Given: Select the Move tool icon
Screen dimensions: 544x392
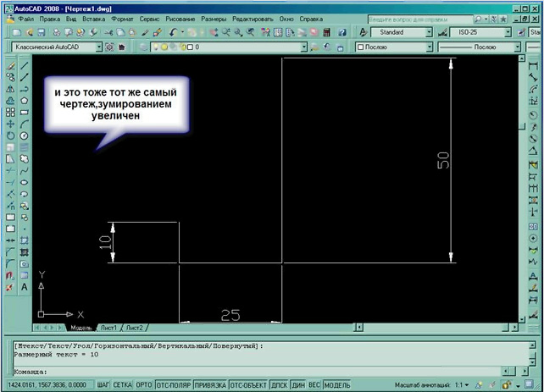Looking at the screenshot, I should coord(10,124).
